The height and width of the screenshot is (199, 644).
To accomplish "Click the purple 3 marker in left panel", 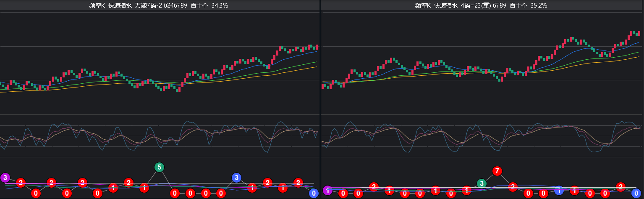I will 5,178.
